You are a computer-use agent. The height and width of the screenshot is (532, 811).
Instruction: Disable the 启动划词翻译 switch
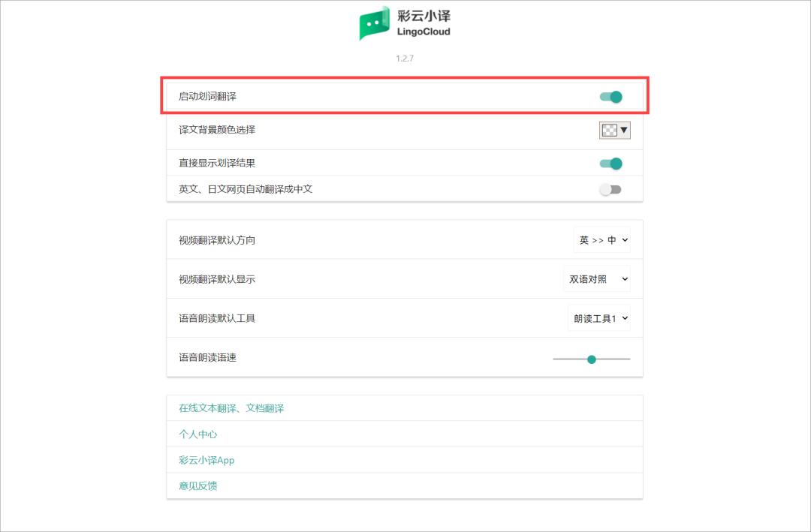pos(611,97)
